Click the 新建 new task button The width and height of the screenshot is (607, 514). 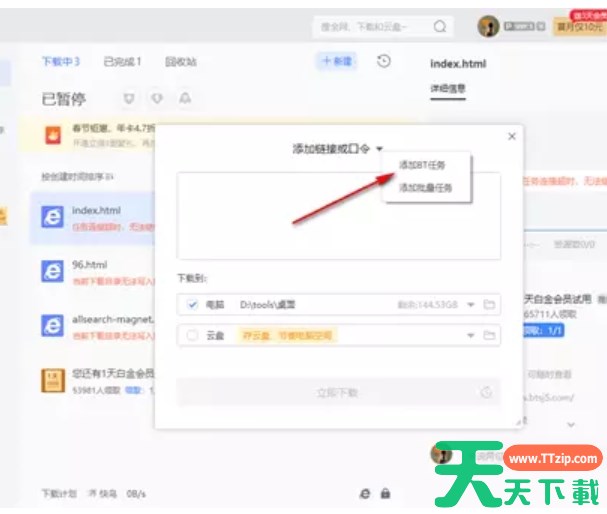click(x=336, y=61)
